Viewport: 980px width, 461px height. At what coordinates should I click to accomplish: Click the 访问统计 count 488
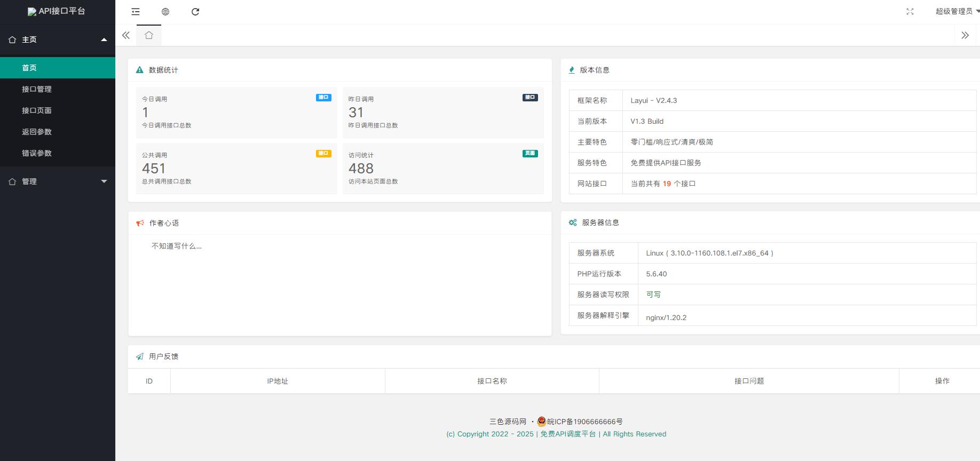click(361, 169)
